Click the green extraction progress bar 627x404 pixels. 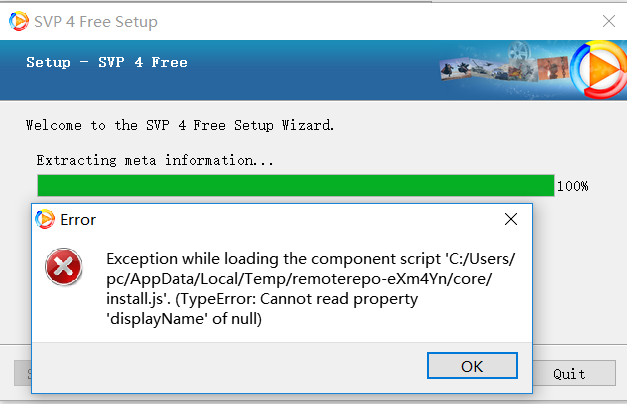[295, 185]
